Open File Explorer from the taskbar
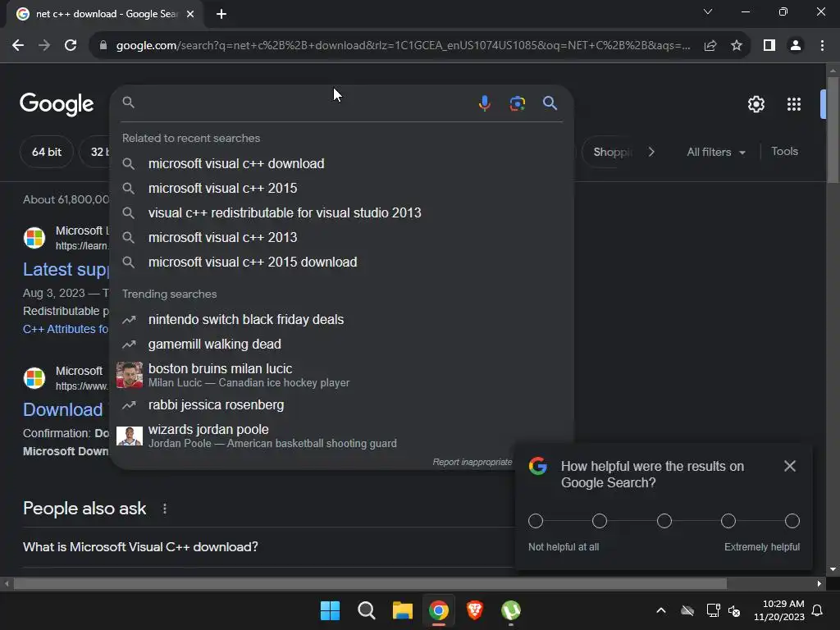The width and height of the screenshot is (840, 630). pos(402,610)
